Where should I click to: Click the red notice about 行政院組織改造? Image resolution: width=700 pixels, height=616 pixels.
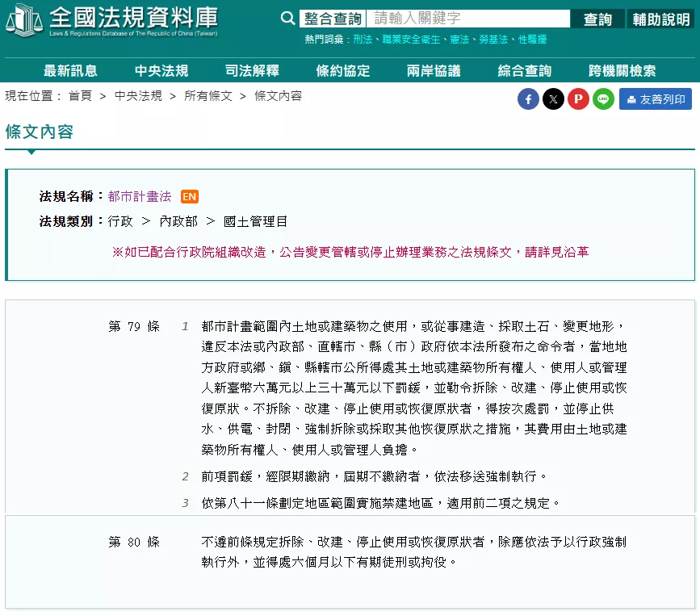(x=350, y=252)
